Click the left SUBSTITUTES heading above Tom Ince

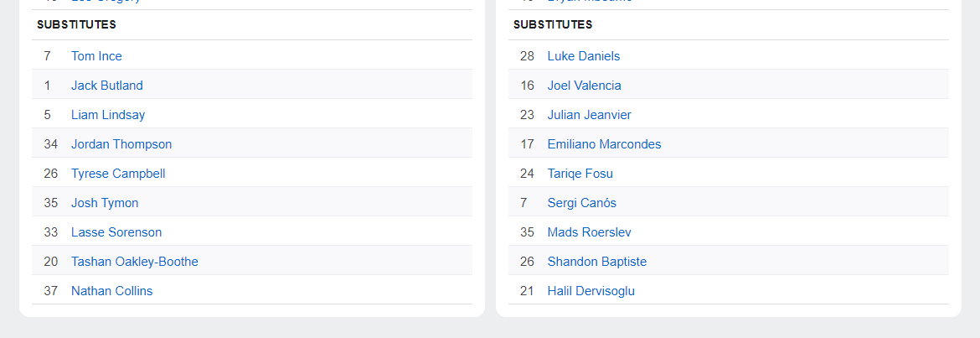click(x=76, y=25)
